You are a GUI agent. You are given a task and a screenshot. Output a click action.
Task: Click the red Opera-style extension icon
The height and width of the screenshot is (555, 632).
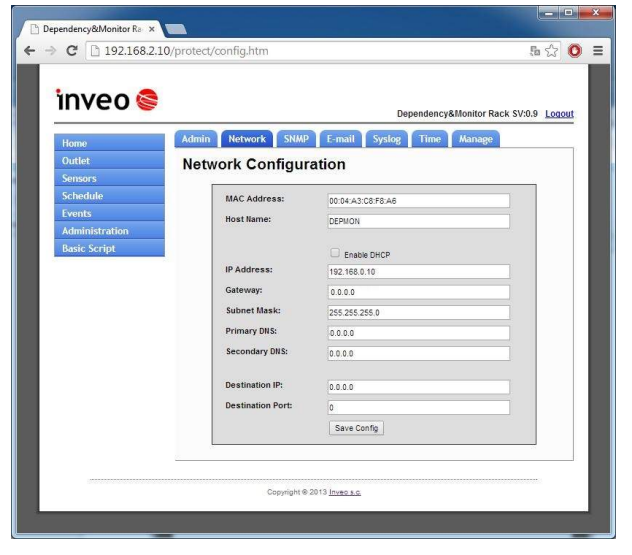(576, 51)
